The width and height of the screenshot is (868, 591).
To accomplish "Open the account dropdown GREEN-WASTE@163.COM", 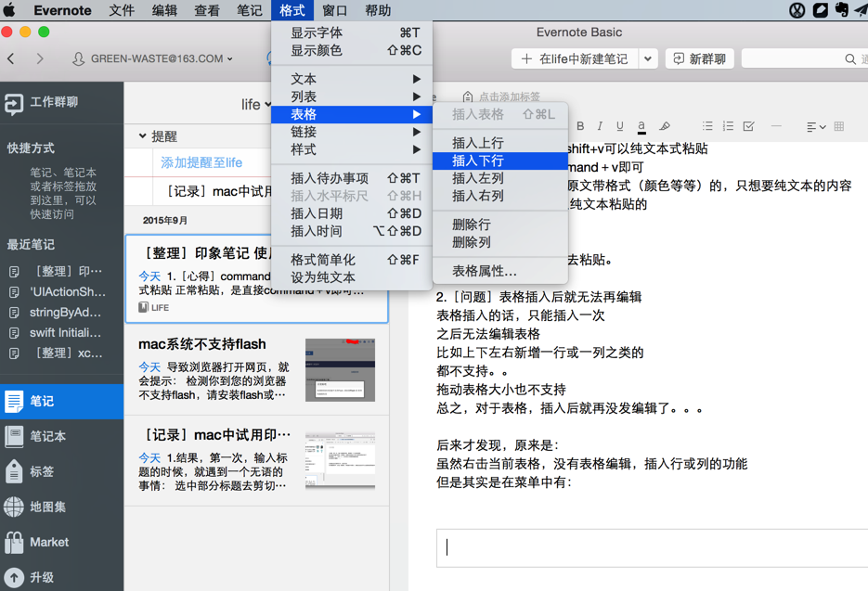I will coord(153,58).
